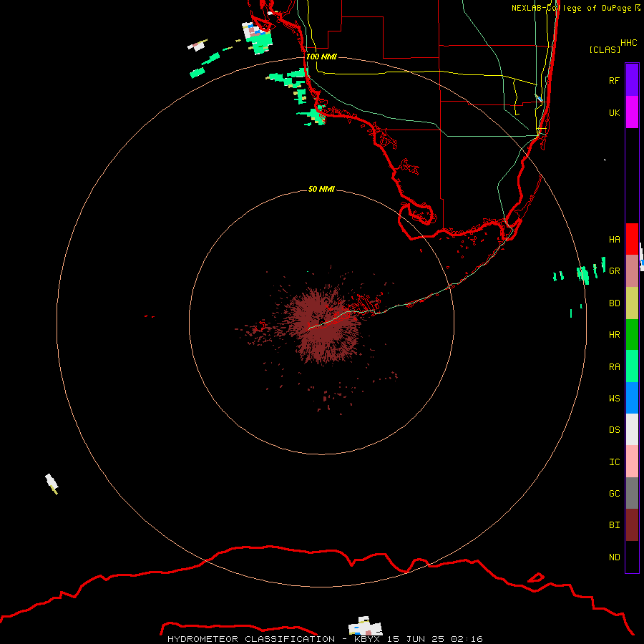This screenshot has height=644, width=644.
Task: Click the [CLAS] units label
Action: [x=605, y=49]
